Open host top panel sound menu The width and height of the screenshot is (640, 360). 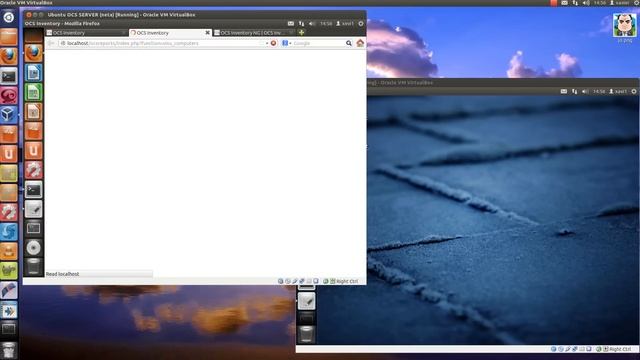coord(586,3)
